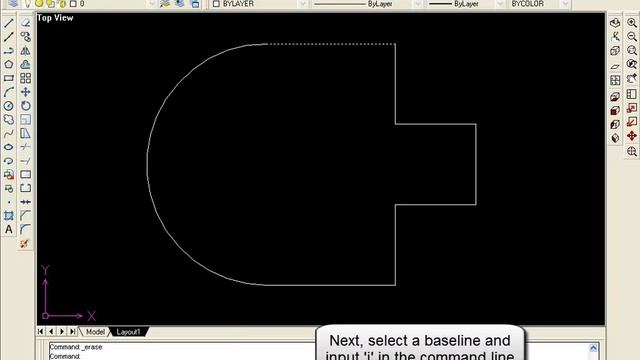Image resolution: width=640 pixels, height=360 pixels.
Task: Click the dotted top line of the shape
Action: point(331,44)
